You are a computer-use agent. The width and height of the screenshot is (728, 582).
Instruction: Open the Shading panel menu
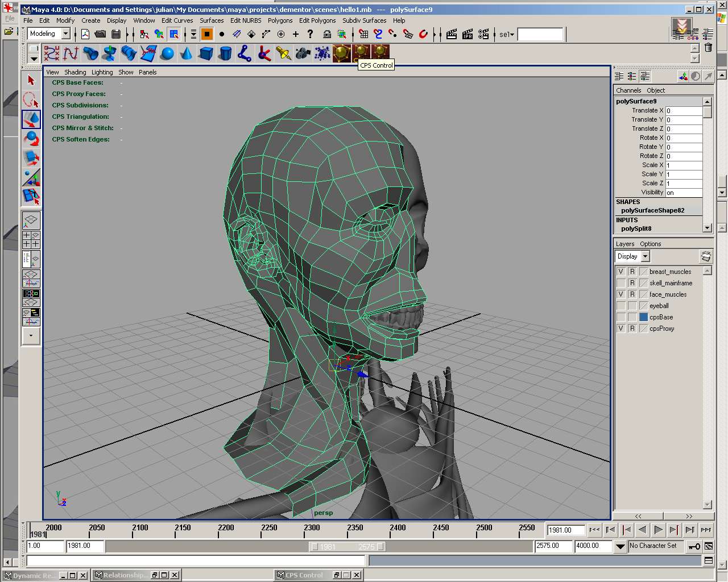(x=75, y=72)
